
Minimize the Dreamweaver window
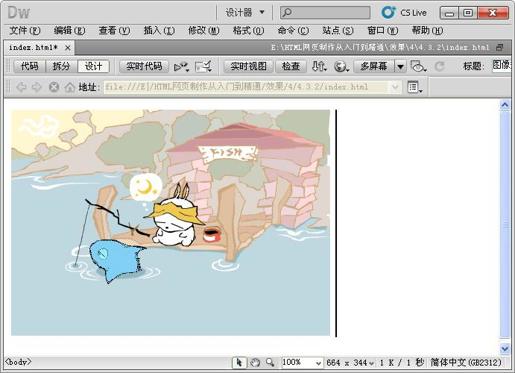[x=449, y=13]
